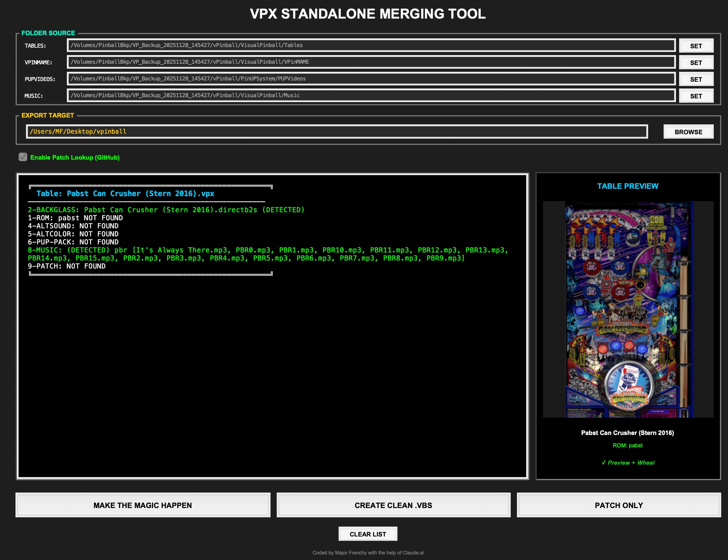Click SET button for MUSIC path

click(696, 96)
